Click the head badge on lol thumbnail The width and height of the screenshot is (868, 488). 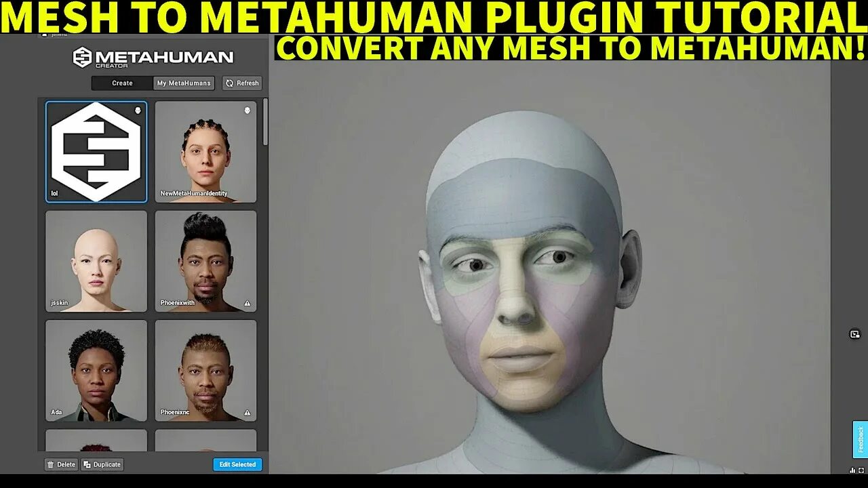pyautogui.click(x=138, y=110)
